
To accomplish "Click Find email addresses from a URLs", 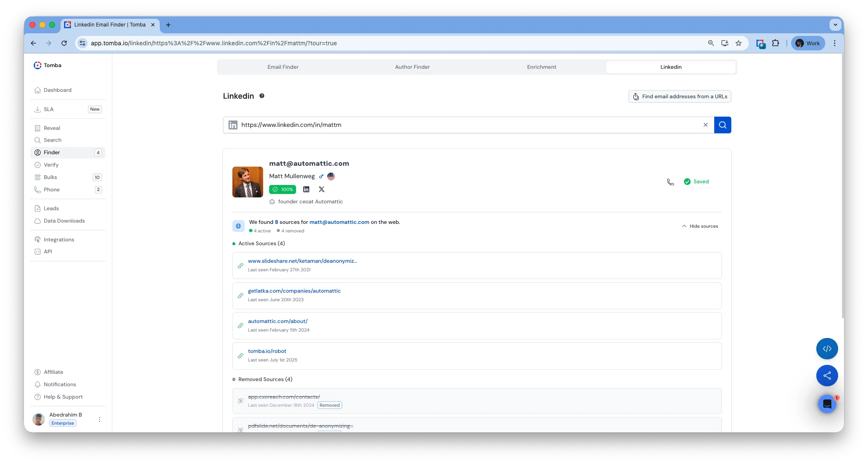I will pyautogui.click(x=680, y=97).
